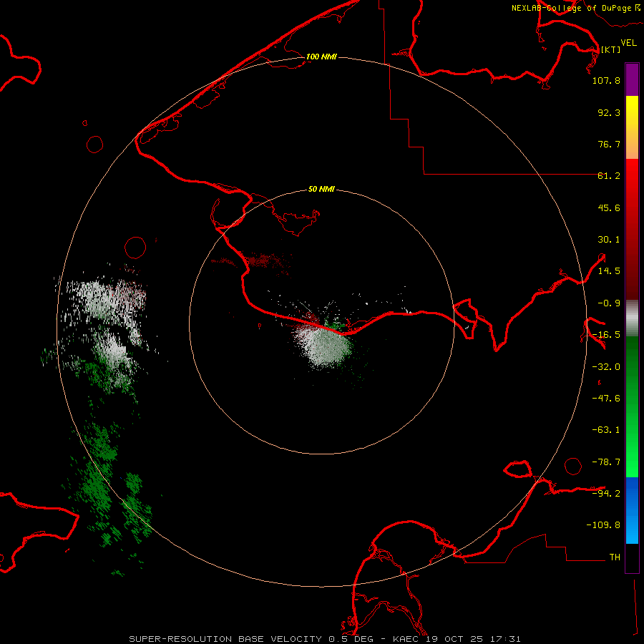Click the 50 NMI range ring label
This screenshot has height=644, width=644.
coord(321,190)
